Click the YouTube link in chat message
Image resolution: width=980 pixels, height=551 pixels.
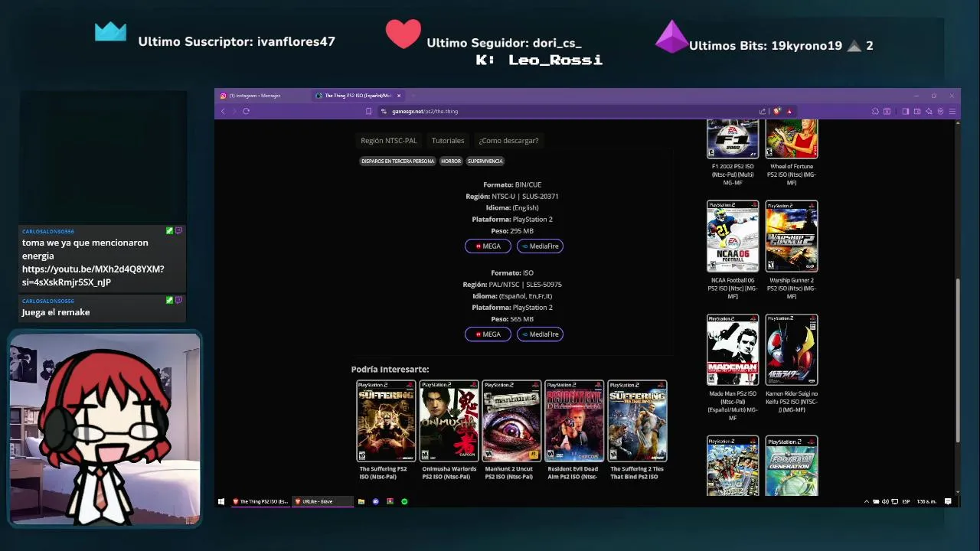[x=93, y=275]
